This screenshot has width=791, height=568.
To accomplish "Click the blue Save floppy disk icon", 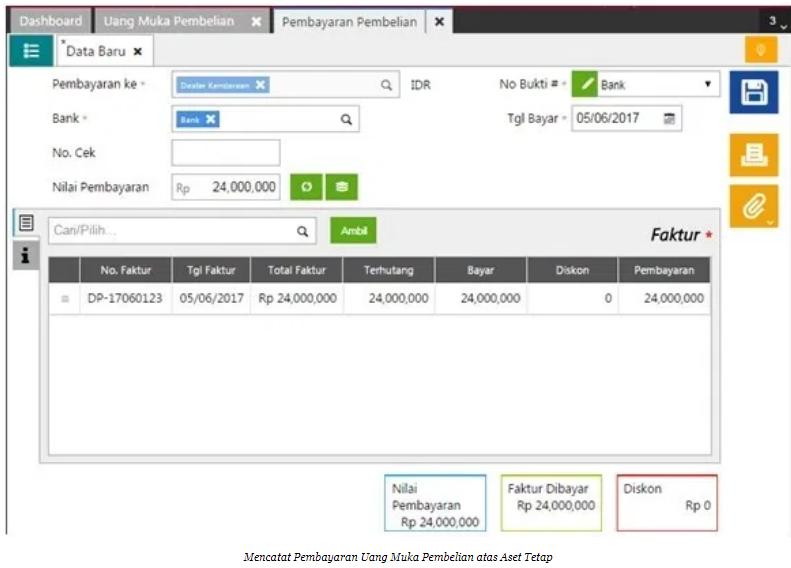I will coord(753,93).
